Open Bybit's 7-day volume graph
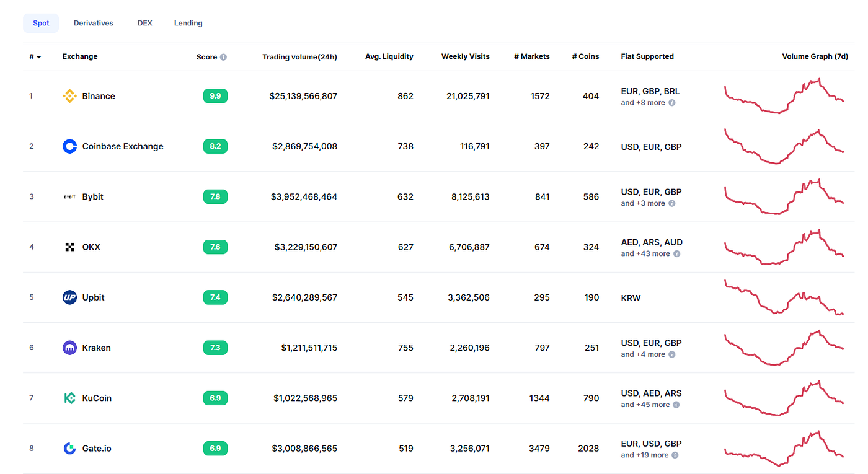Screen dimensions: 868x474 tap(784, 196)
